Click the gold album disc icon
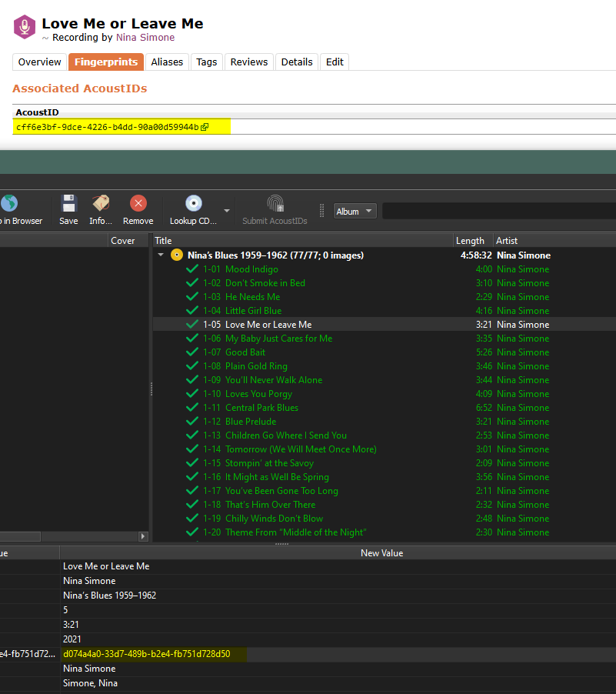The height and width of the screenshot is (694, 616). (177, 255)
